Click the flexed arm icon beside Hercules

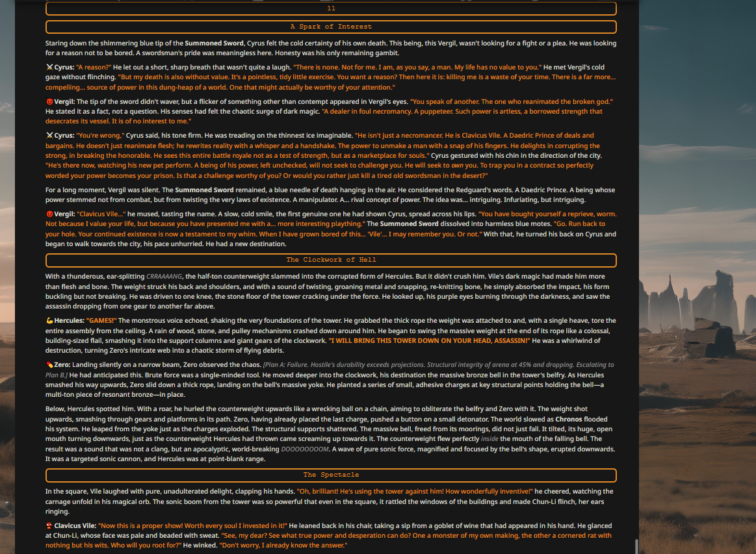pos(49,321)
